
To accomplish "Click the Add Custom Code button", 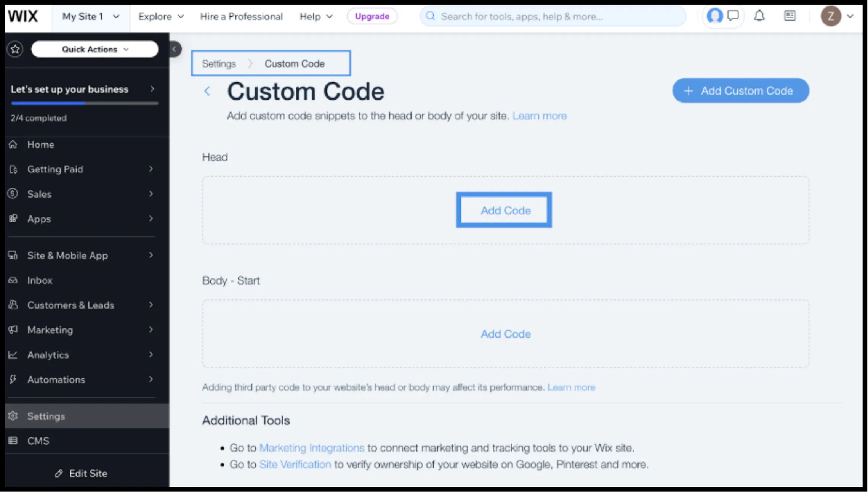I will pos(740,90).
